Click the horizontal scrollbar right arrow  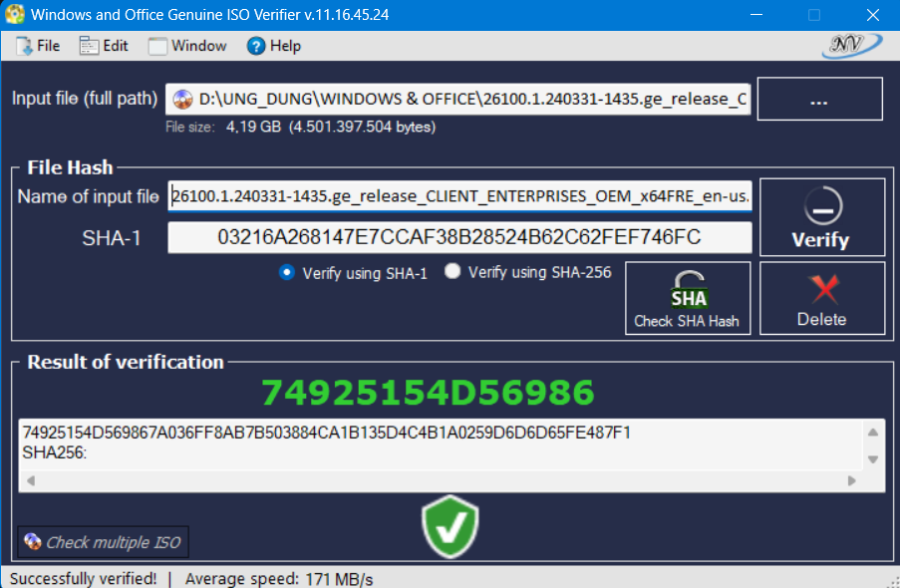pyautogui.click(x=852, y=480)
